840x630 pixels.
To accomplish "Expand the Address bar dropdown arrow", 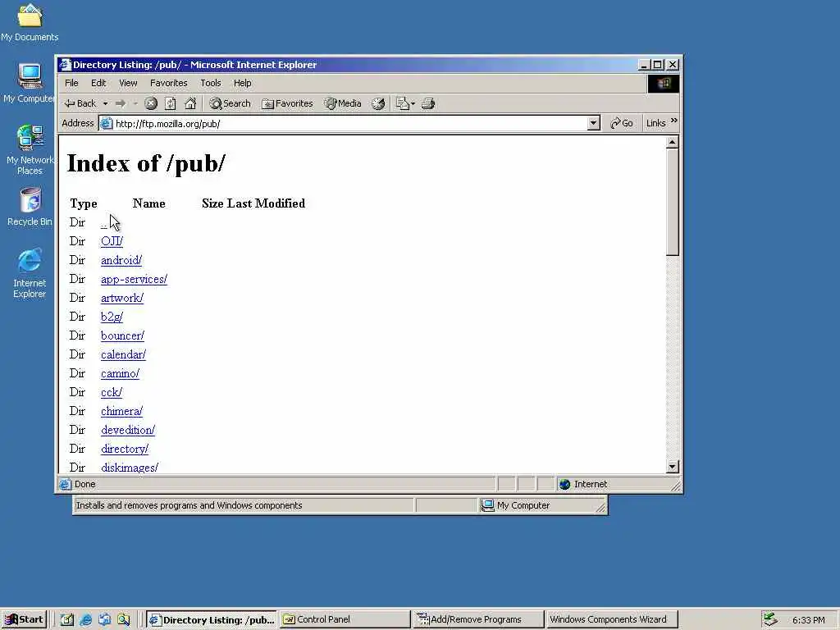I will (593, 124).
